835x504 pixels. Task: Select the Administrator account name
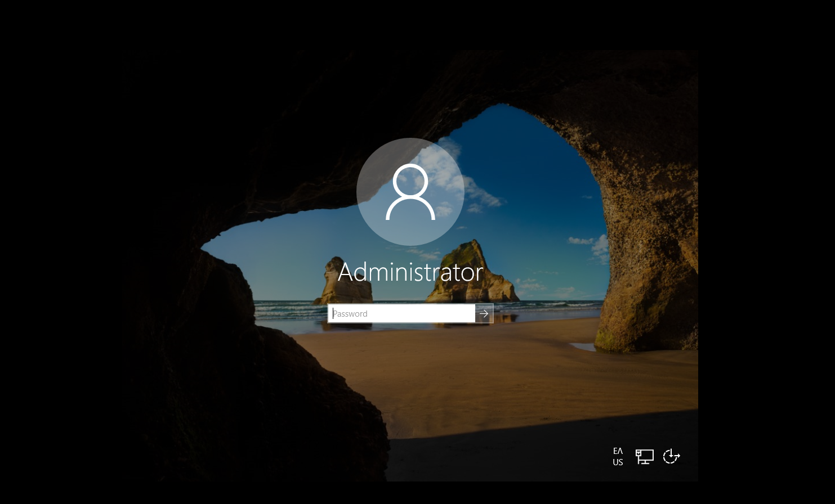coord(410,272)
